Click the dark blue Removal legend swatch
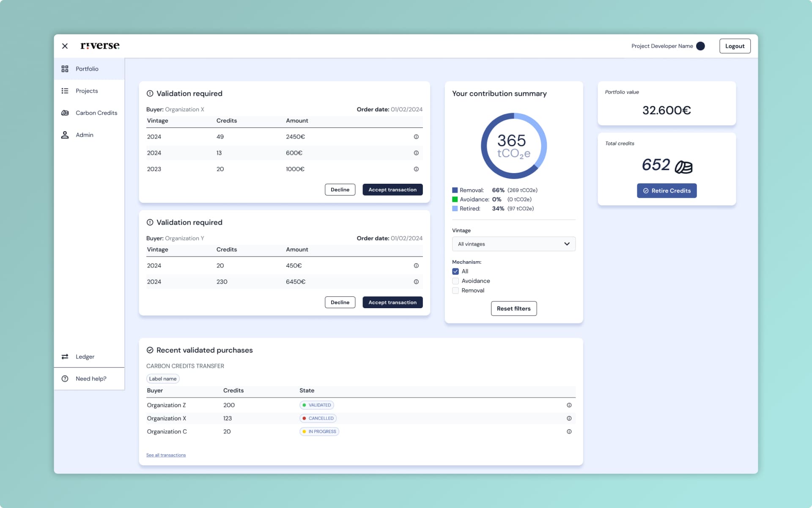This screenshot has width=812, height=508. [x=455, y=190]
